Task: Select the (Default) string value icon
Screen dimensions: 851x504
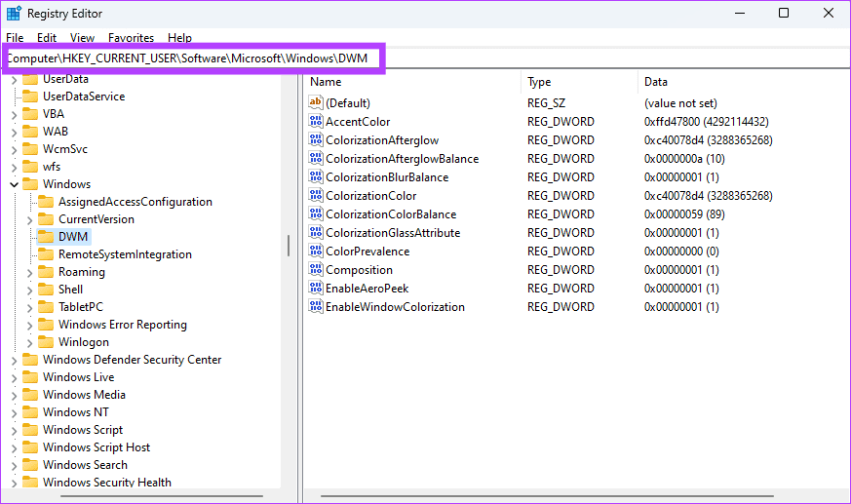Action: coord(315,102)
